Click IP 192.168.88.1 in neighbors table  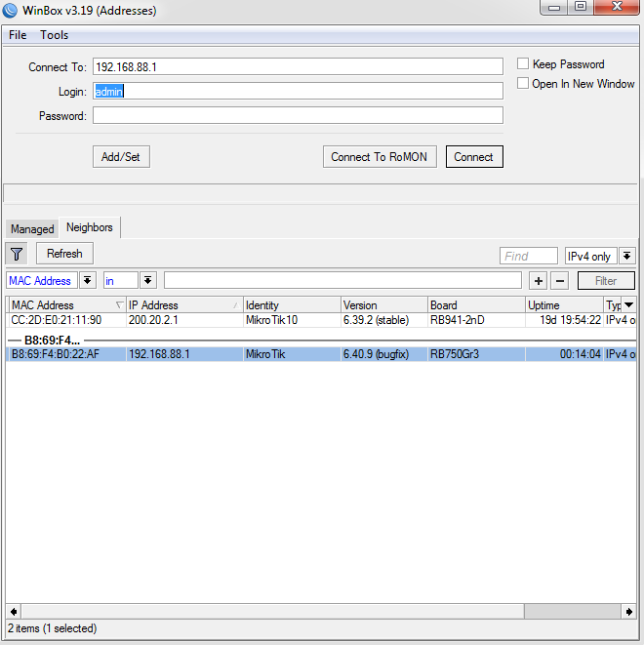pos(159,354)
